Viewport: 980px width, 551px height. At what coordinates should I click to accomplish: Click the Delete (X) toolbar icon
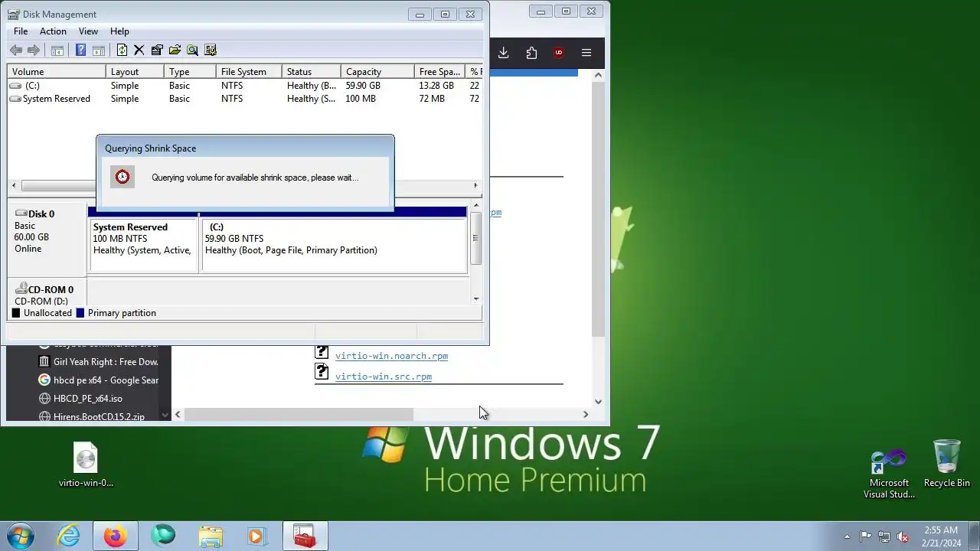click(x=139, y=51)
